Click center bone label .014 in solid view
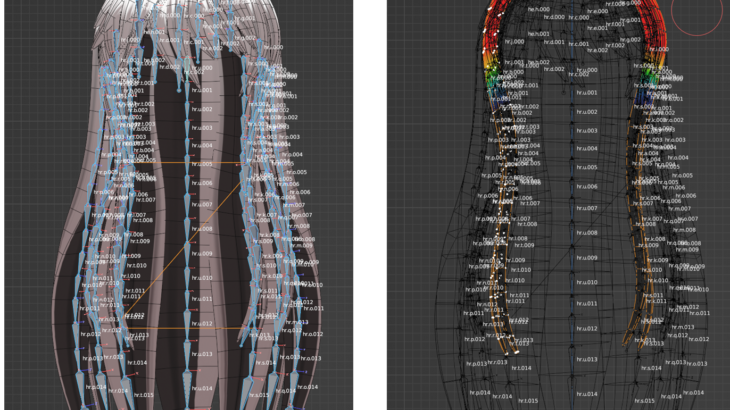This screenshot has width=730, height=410. click(202, 388)
